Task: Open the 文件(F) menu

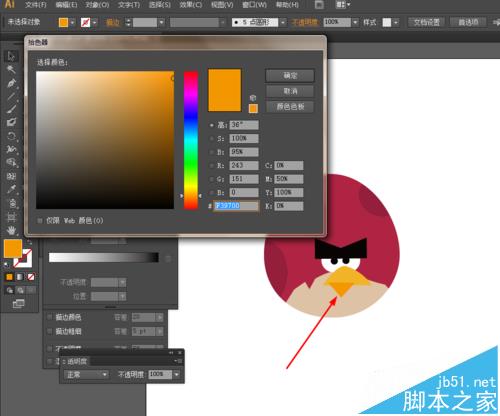Action: pos(35,5)
